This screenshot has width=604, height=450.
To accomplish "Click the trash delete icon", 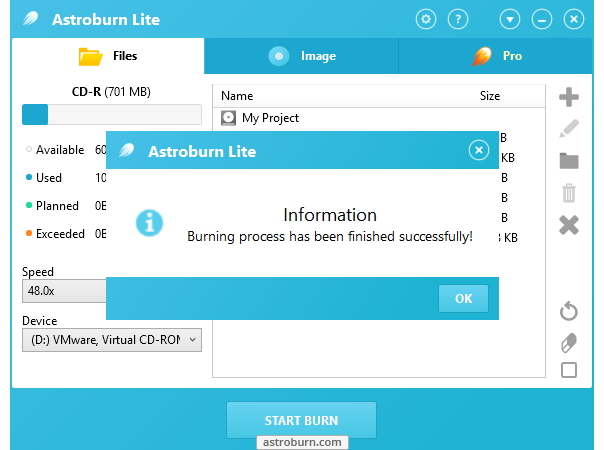I will (569, 193).
